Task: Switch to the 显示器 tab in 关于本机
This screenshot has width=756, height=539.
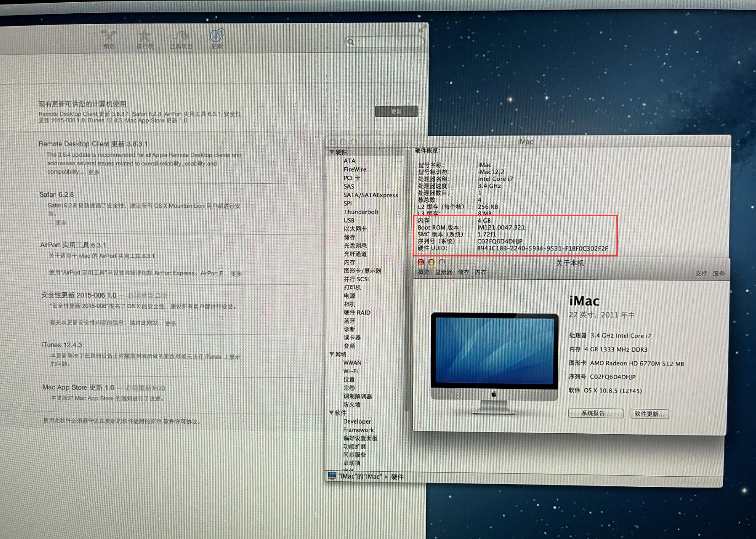Action: pos(443,272)
